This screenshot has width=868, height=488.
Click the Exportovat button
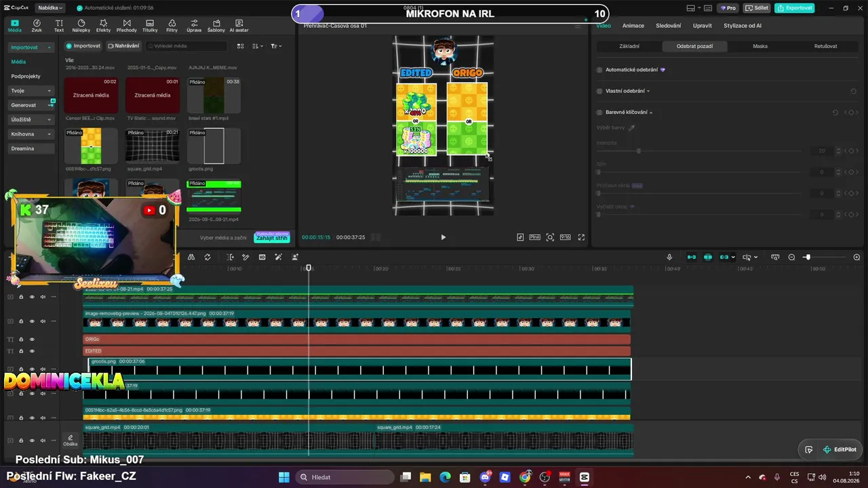tap(795, 8)
